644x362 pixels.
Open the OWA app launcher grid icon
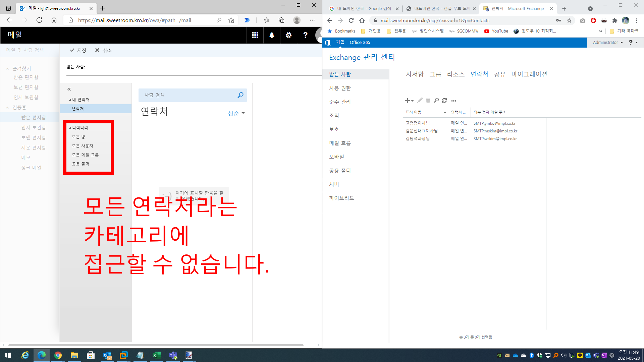pyautogui.click(x=255, y=35)
